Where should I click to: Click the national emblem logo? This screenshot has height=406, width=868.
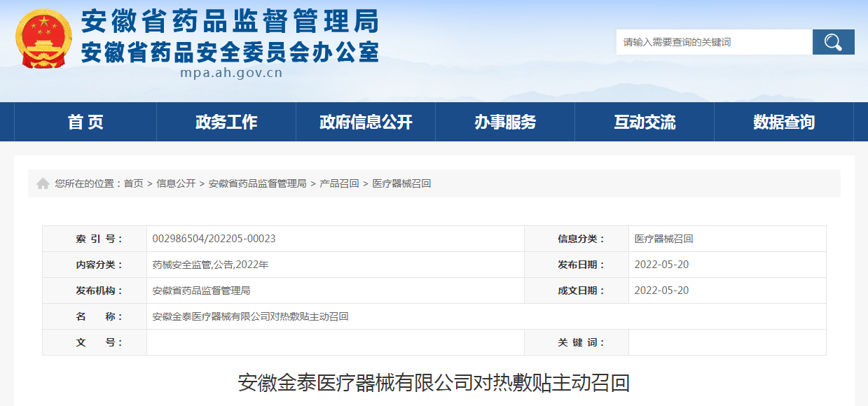tap(44, 38)
